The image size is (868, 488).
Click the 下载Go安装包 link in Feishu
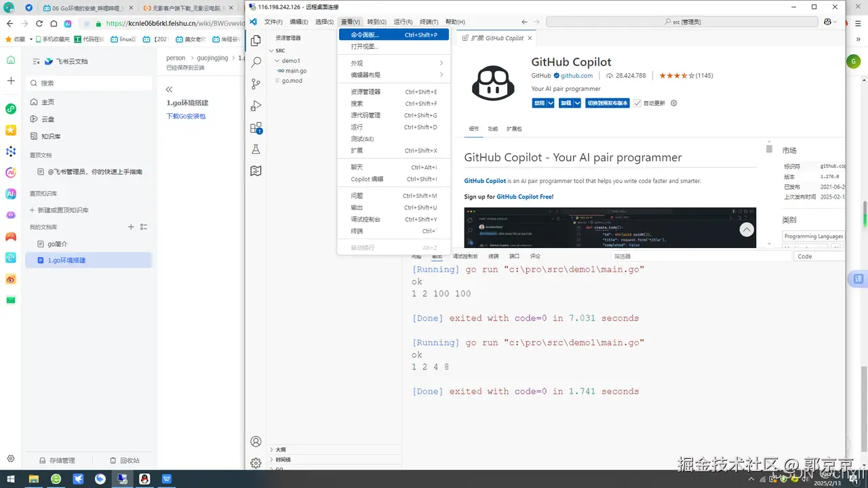(x=186, y=116)
